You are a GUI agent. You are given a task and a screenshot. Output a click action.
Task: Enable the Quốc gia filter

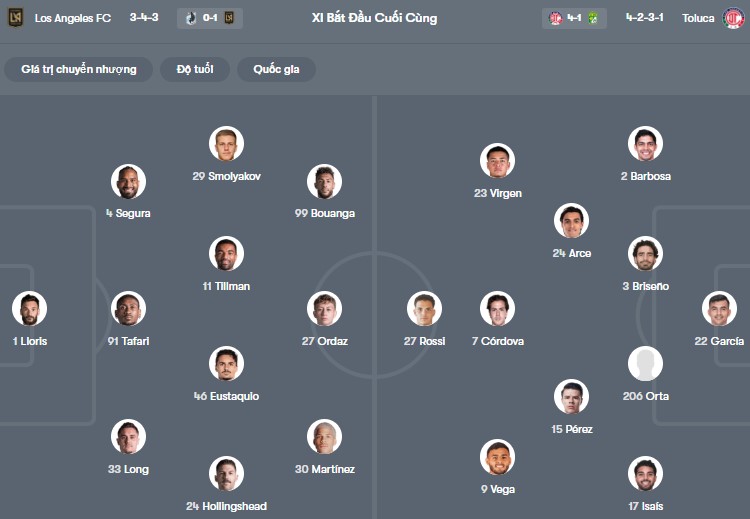[276, 69]
